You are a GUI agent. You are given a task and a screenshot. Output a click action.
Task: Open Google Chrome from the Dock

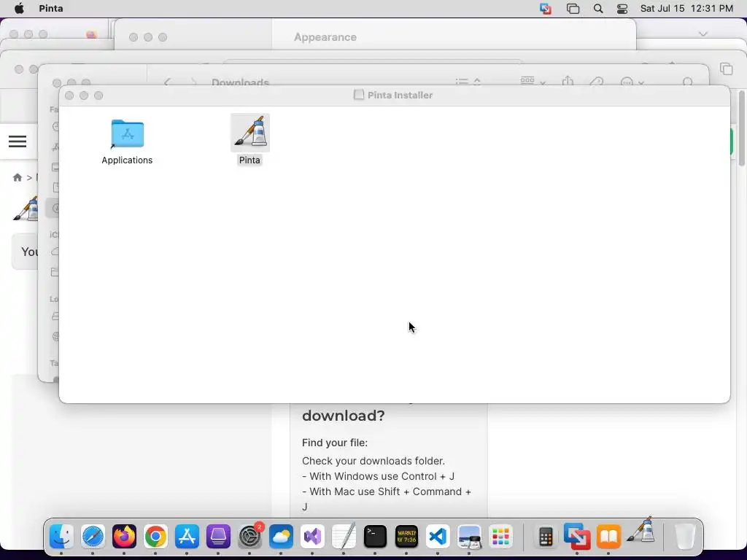click(155, 537)
